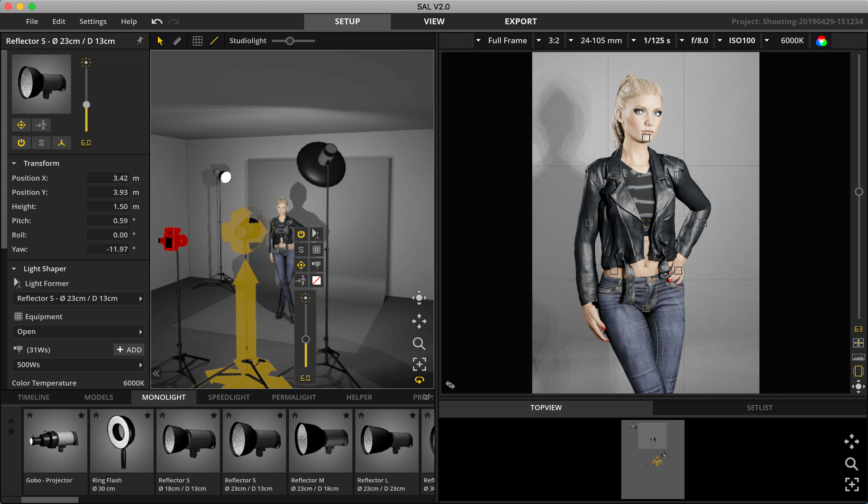Toggle the yellow line guide tool
Viewport: 868px width, 504px height.
[214, 41]
